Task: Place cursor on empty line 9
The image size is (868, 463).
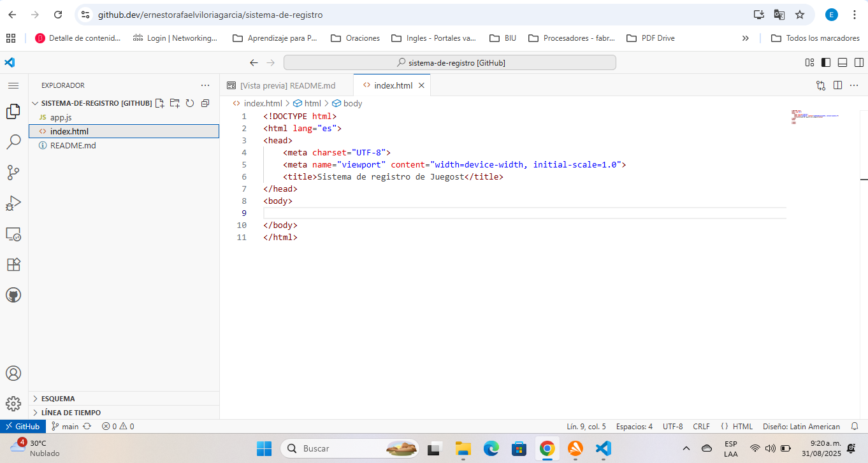Action: point(524,213)
